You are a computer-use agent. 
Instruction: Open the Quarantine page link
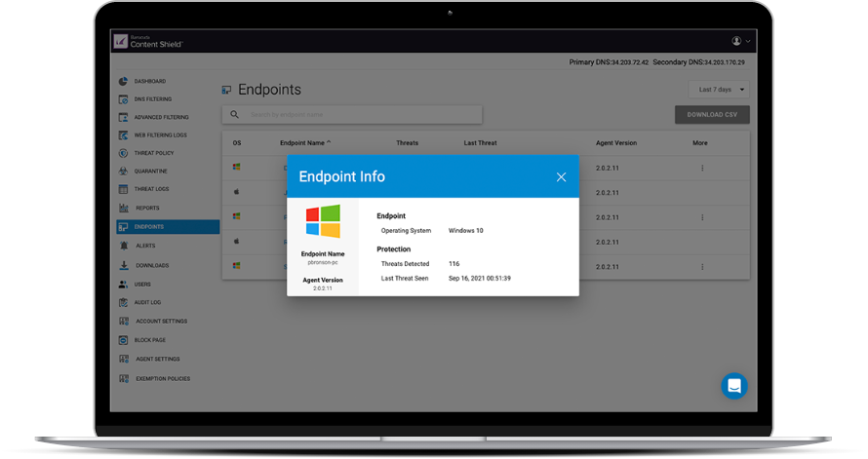click(150, 172)
